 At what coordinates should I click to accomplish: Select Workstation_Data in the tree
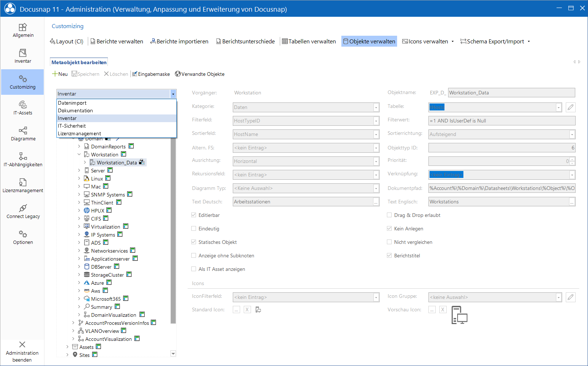(117, 163)
